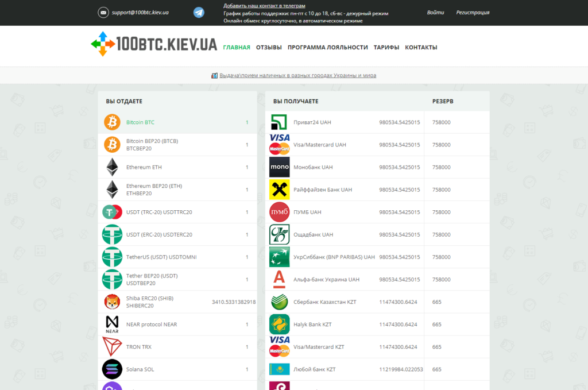Follow Добавить наш контакт в телеграм link
The image size is (588, 390).
tap(264, 6)
